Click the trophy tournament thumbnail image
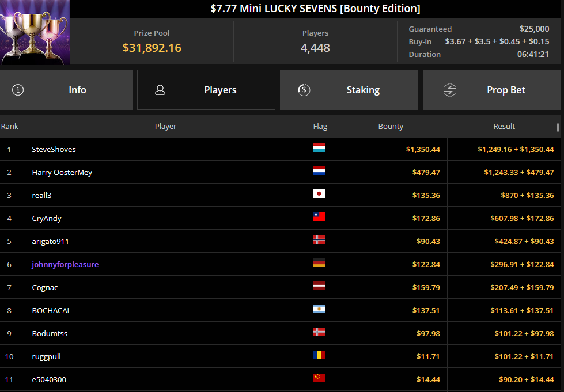The image size is (564, 392). [35, 32]
